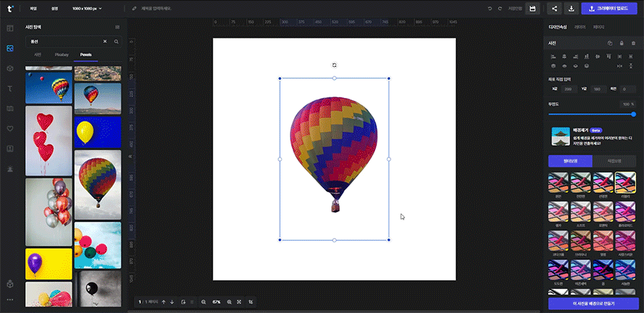644x313 pixels.
Task: Delete the photo using the trash icon
Action: click(633, 43)
